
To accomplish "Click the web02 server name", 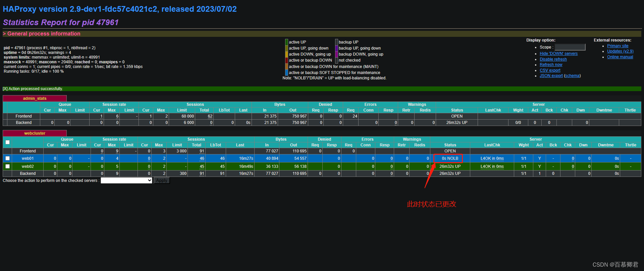I will click(x=28, y=166).
